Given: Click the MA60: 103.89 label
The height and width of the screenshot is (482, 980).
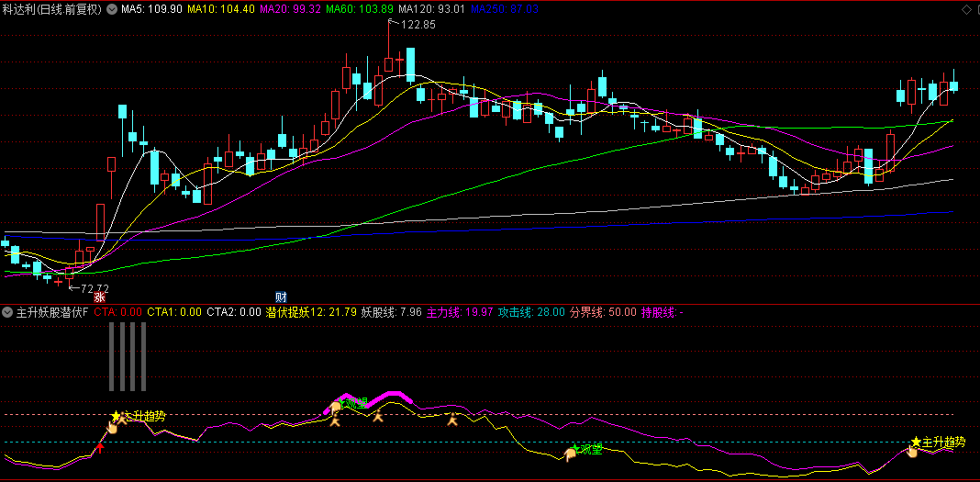Looking at the screenshot, I should [x=360, y=9].
